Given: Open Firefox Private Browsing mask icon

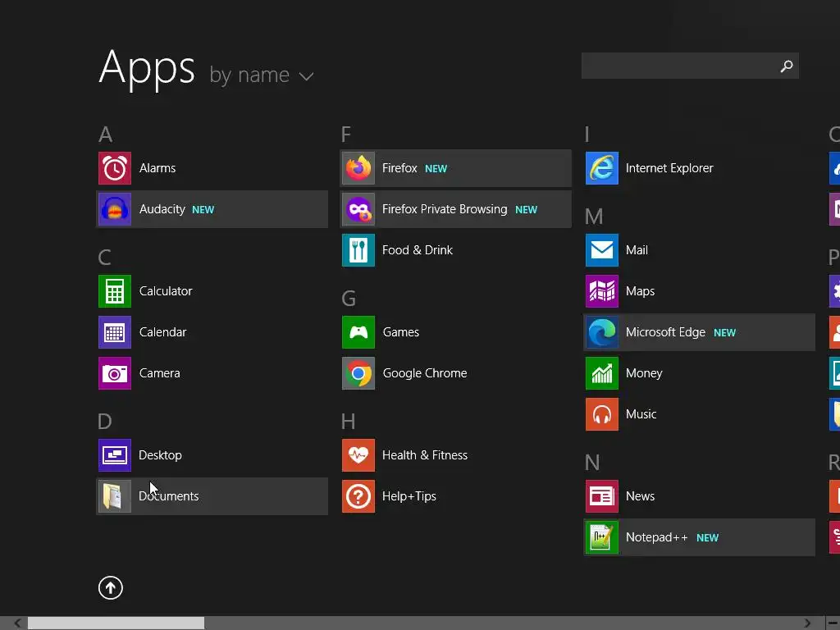Looking at the screenshot, I should point(358,209).
